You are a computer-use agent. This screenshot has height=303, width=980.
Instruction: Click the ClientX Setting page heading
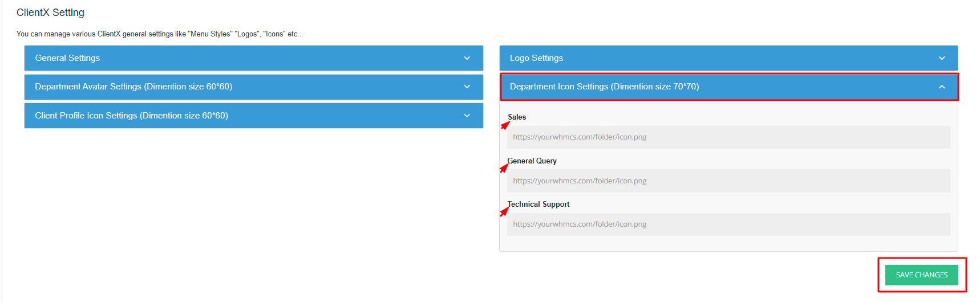50,13
